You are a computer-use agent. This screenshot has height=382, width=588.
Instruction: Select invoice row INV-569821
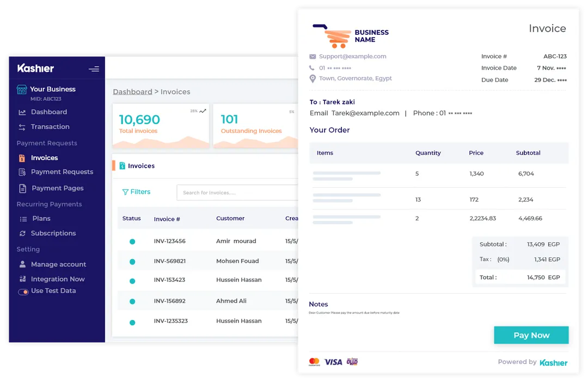[x=208, y=261]
